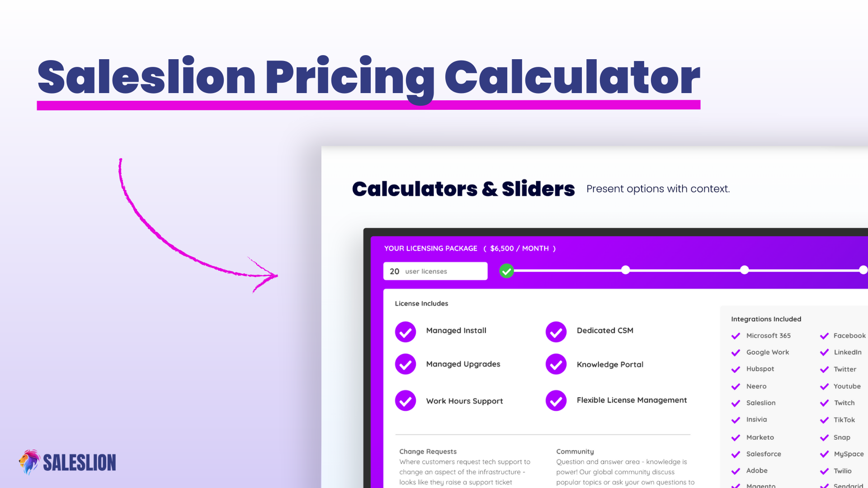Image resolution: width=868 pixels, height=488 pixels.
Task: Click the Knowledge Portal checkmark icon
Action: [555, 364]
